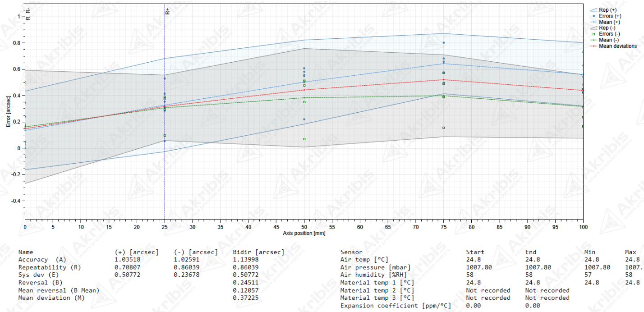Click the red mean deviation point at 50 mm

tap(304, 90)
